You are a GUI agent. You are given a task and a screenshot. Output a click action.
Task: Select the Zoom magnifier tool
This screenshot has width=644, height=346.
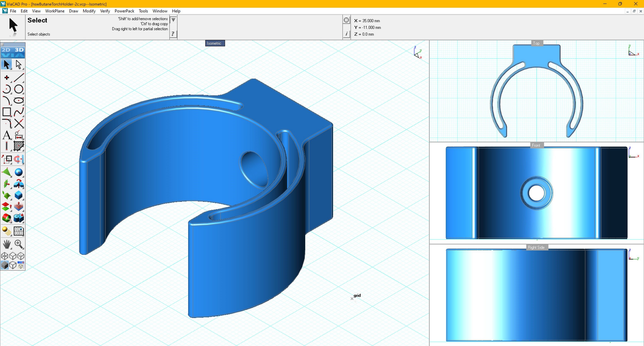pos(19,244)
